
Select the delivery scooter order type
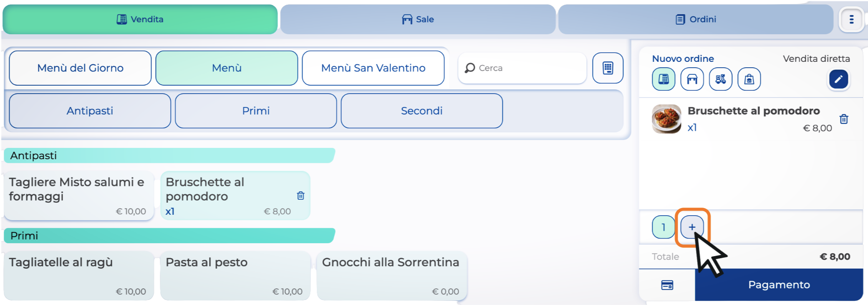720,79
